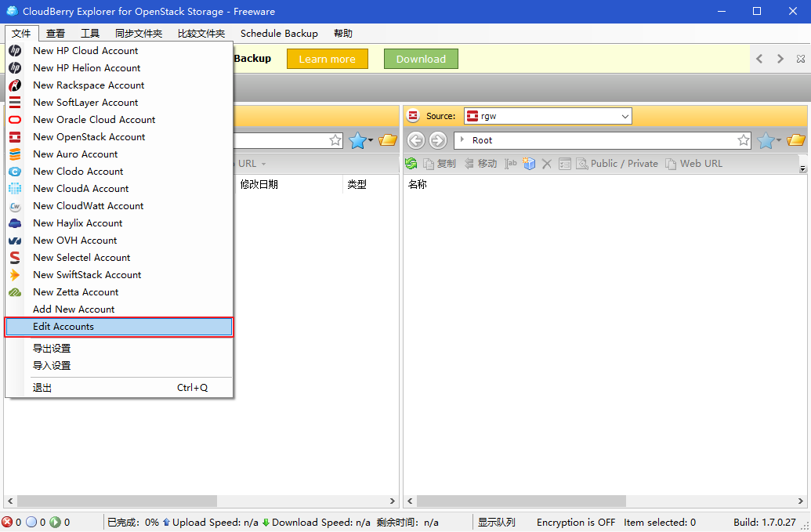Click the Learn more button
This screenshot has width=811, height=532.
point(327,58)
